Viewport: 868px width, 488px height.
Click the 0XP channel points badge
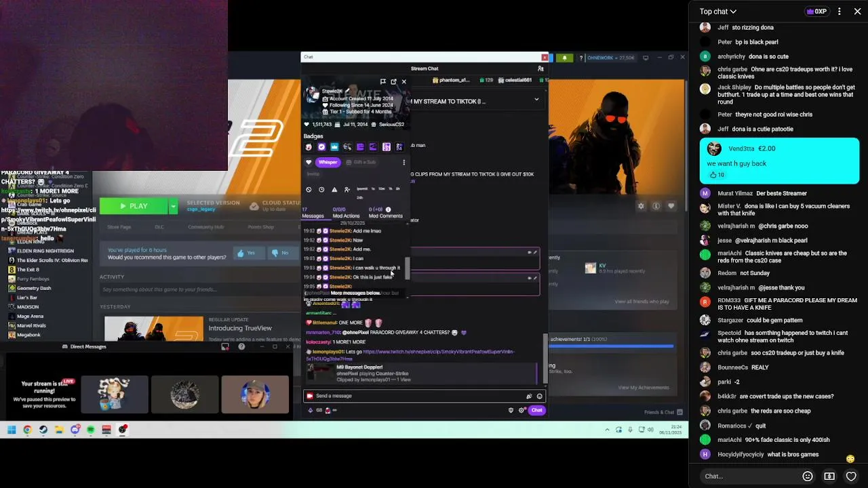[x=817, y=12]
